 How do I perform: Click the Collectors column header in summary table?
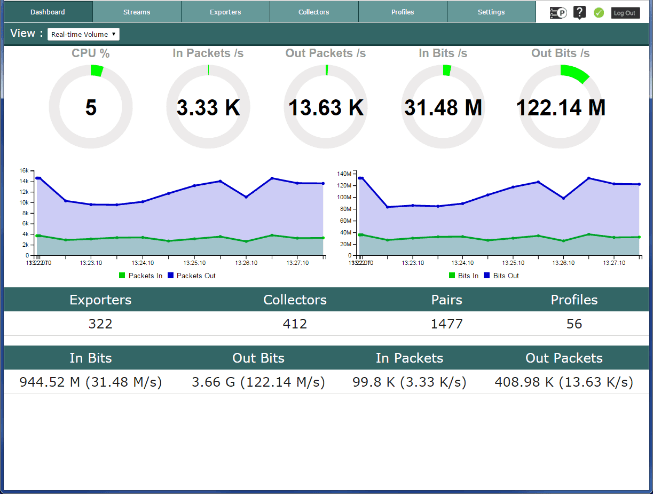[x=295, y=299]
